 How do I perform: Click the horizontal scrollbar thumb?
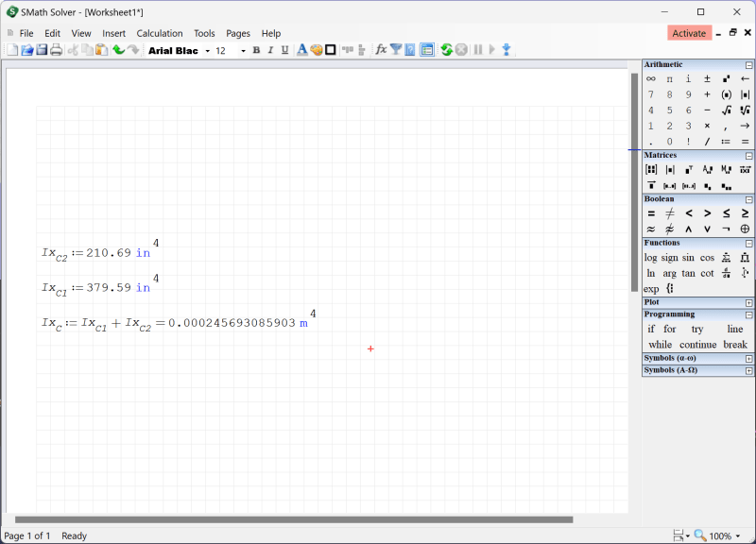coord(294,519)
